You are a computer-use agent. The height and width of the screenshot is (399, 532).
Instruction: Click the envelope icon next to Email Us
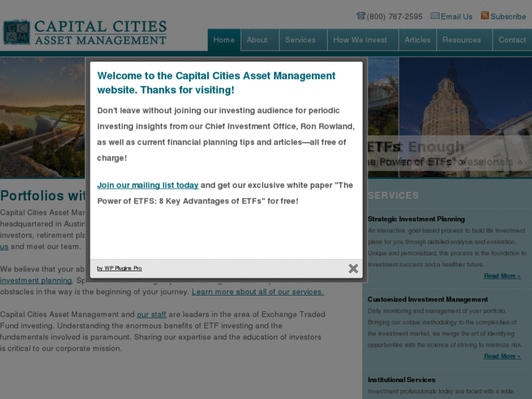pos(435,16)
